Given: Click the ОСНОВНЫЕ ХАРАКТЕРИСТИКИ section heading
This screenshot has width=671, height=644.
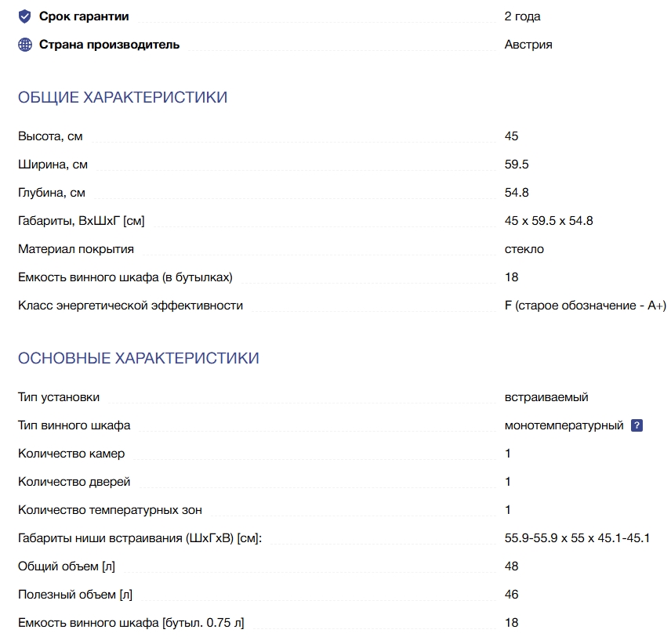Looking at the screenshot, I should click(x=138, y=359).
